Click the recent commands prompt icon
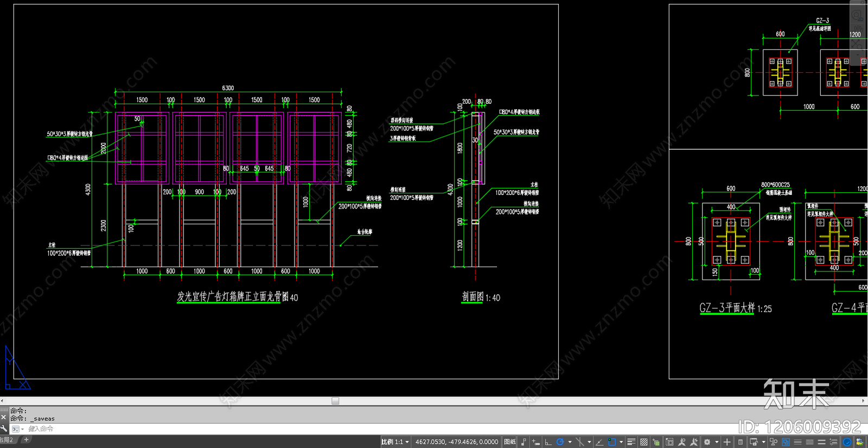868x448 pixels. [x=16, y=429]
